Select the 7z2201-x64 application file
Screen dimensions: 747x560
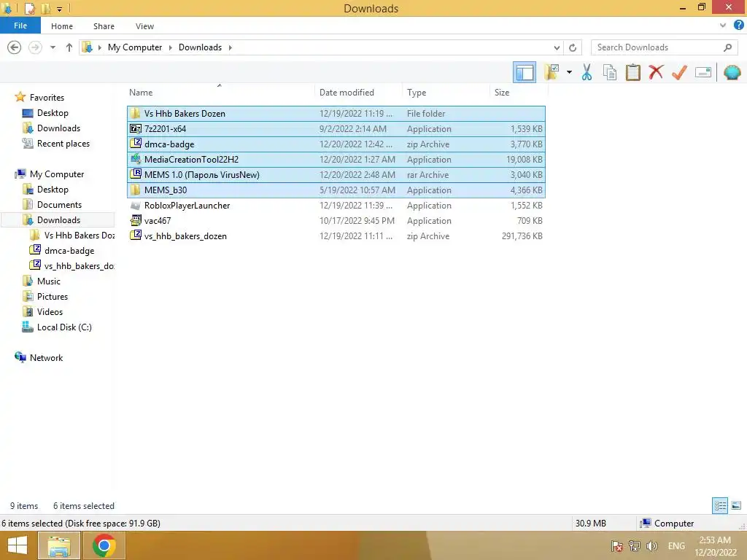point(336,128)
